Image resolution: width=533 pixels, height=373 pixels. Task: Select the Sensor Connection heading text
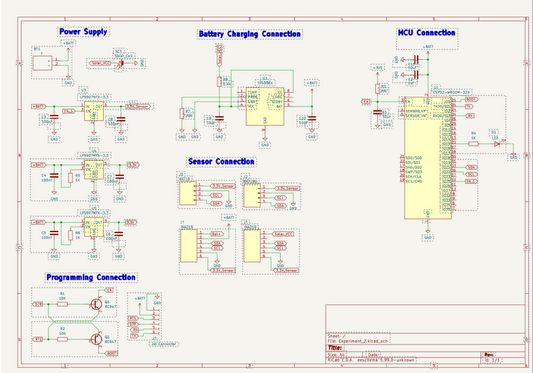[x=221, y=162]
